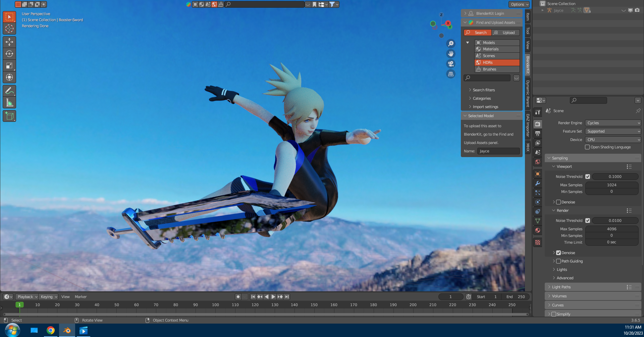Open the Modifiers properties tab

click(538, 183)
